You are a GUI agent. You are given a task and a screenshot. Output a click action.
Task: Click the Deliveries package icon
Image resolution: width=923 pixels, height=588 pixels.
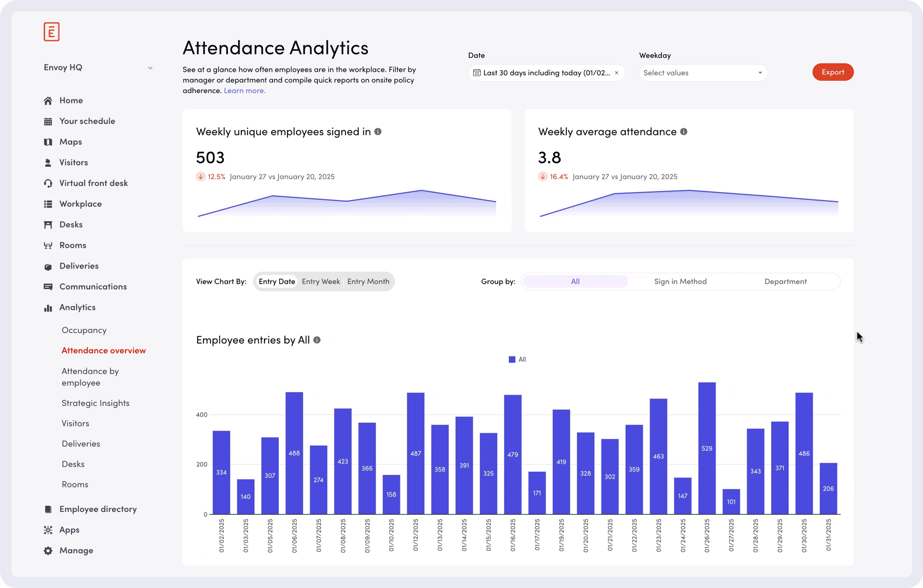pyautogui.click(x=48, y=266)
